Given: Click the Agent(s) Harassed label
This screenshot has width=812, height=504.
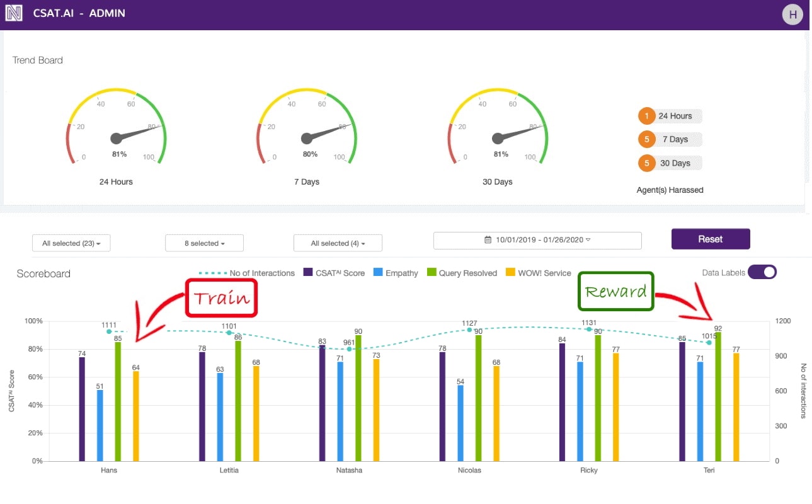Looking at the screenshot, I should click(670, 190).
